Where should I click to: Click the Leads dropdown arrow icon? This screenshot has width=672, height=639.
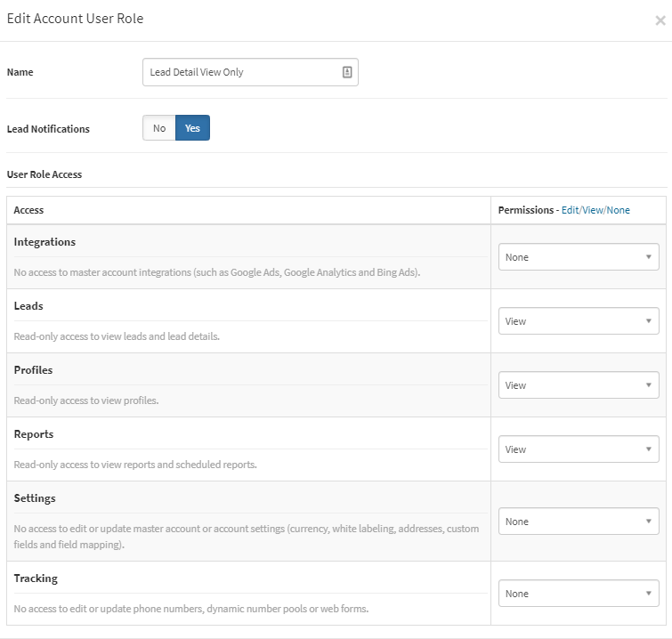tap(649, 320)
